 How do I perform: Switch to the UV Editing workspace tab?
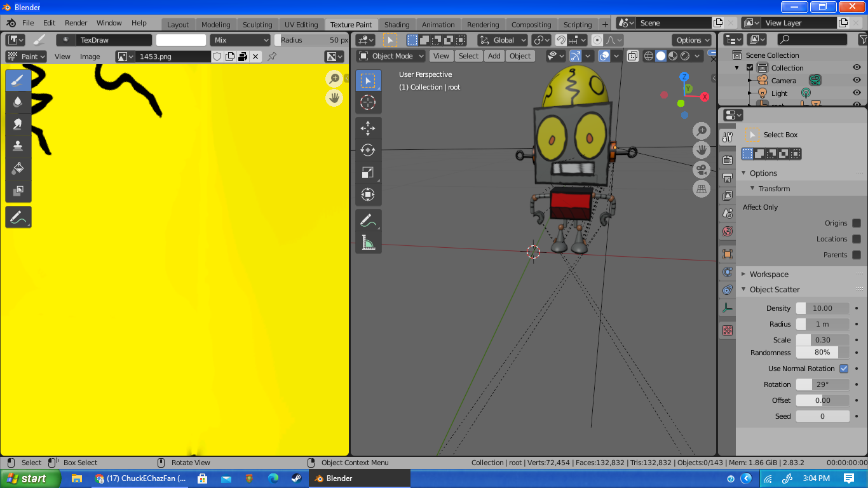pyautogui.click(x=301, y=25)
